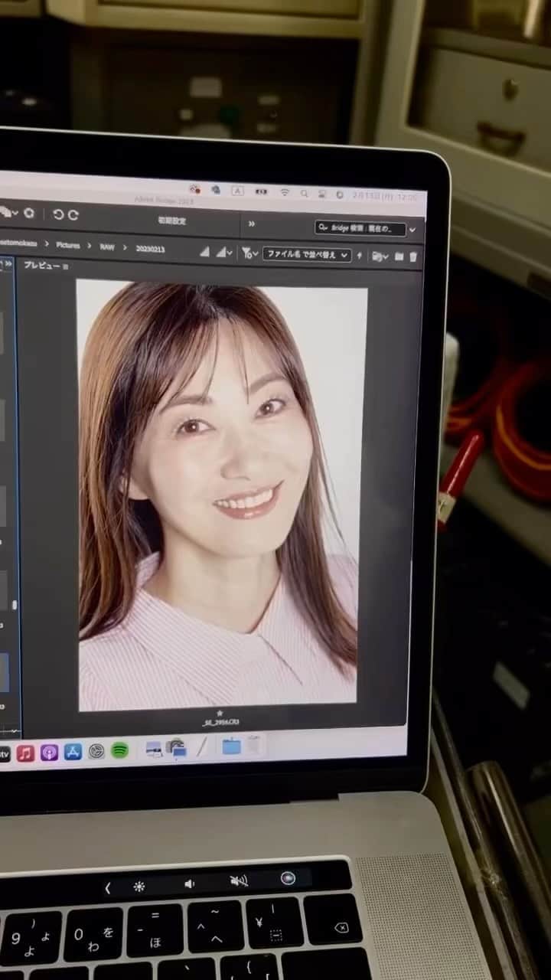Open Podcasts app from the Dock
Image resolution: width=551 pixels, height=980 pixels.
(x=49, y=753)
